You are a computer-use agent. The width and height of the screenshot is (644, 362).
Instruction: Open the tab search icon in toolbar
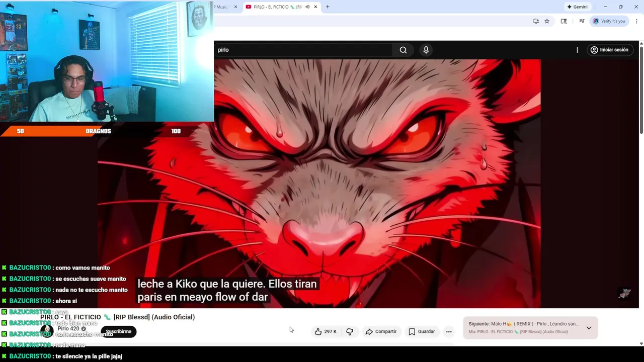point(563,21)
